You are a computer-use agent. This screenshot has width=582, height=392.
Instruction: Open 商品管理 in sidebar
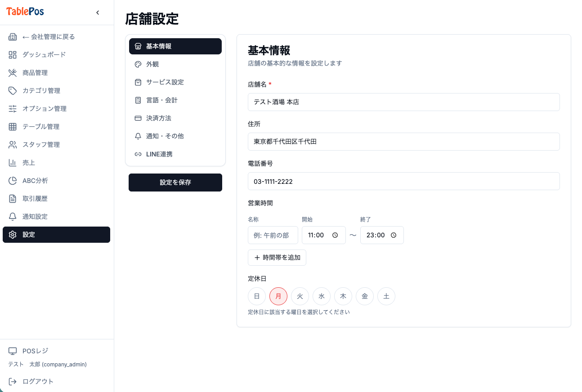tap(56, 73)
